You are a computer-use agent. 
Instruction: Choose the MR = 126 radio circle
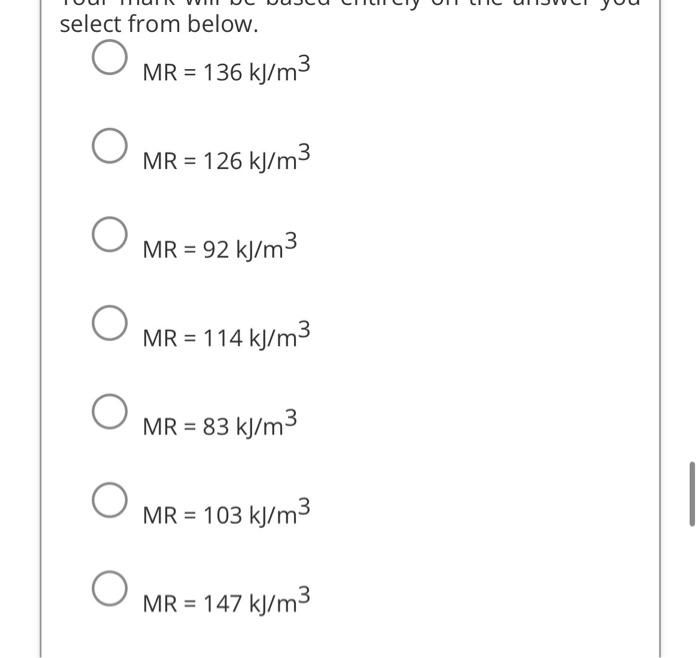(109, 146)
